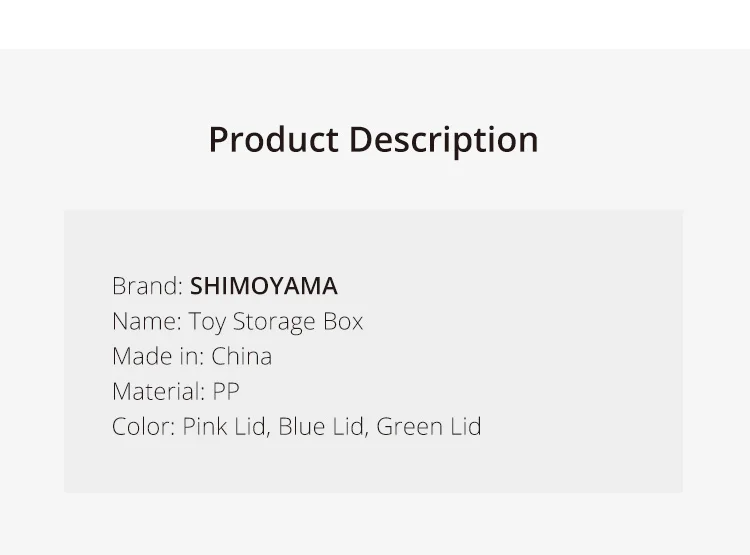Viewport: 750px width, 555px height.
Task: Click the light gray margin left of the description panel
Action: tap(32, 350)
